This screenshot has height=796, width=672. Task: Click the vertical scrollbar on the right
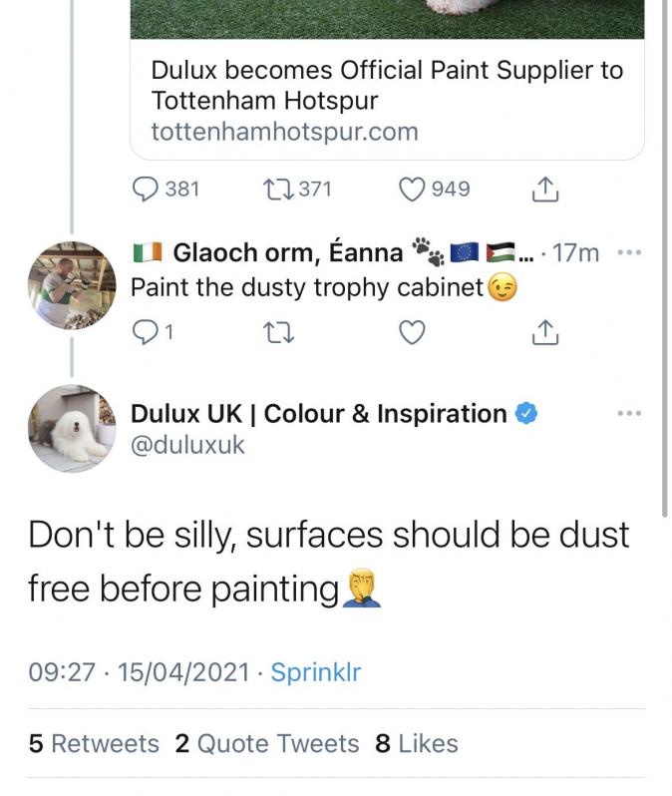665,258
